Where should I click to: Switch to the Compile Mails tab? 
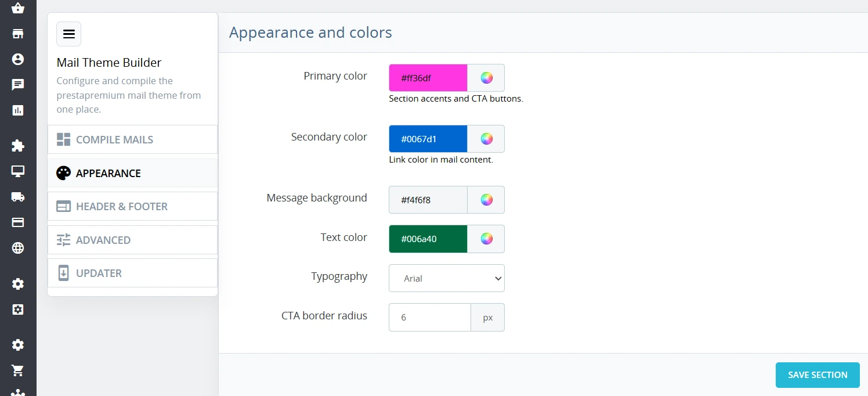[x=132, y=139]
